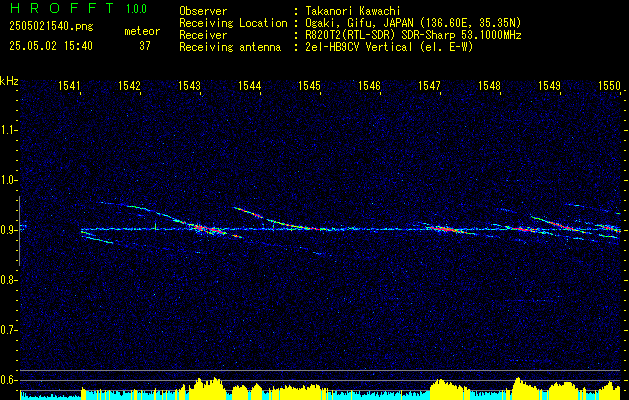Click time marker 1541
Viewport: 629px width, 400px height.
[x=69, y=85]
